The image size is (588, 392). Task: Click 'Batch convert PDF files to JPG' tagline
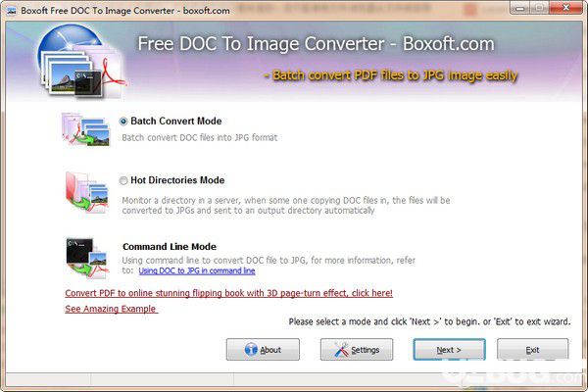click(391, 75)
